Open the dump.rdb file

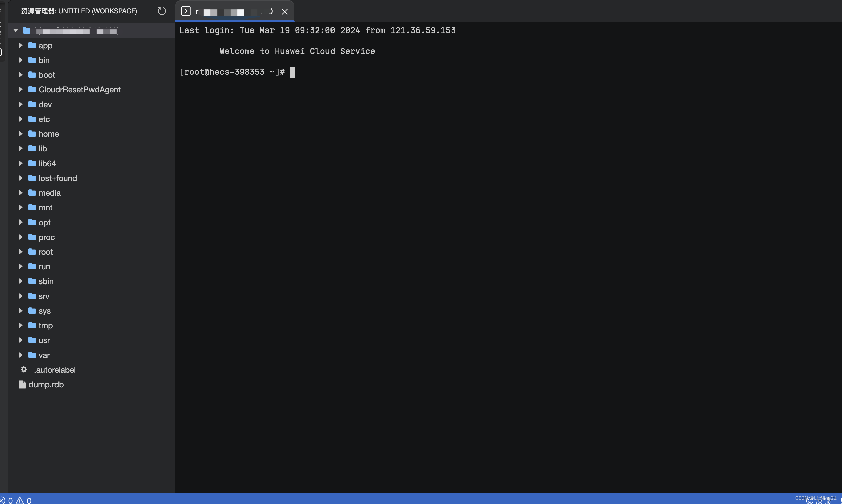click(46, 384)
